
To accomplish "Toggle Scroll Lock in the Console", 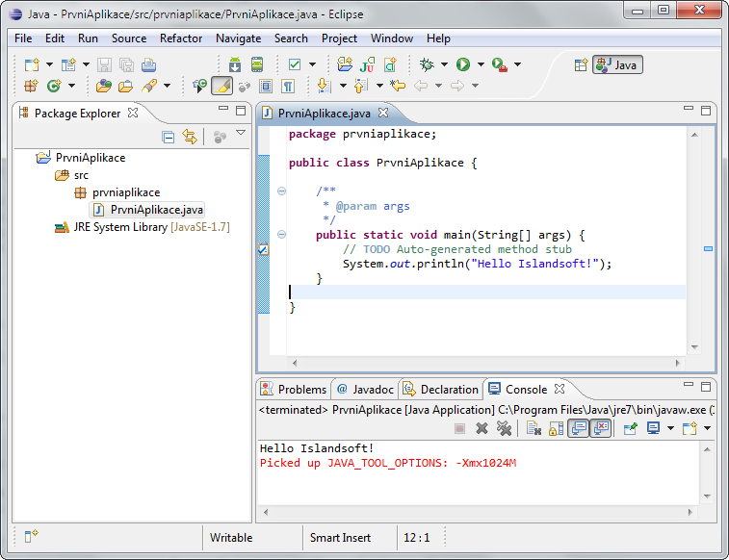I will coord(556,428).
